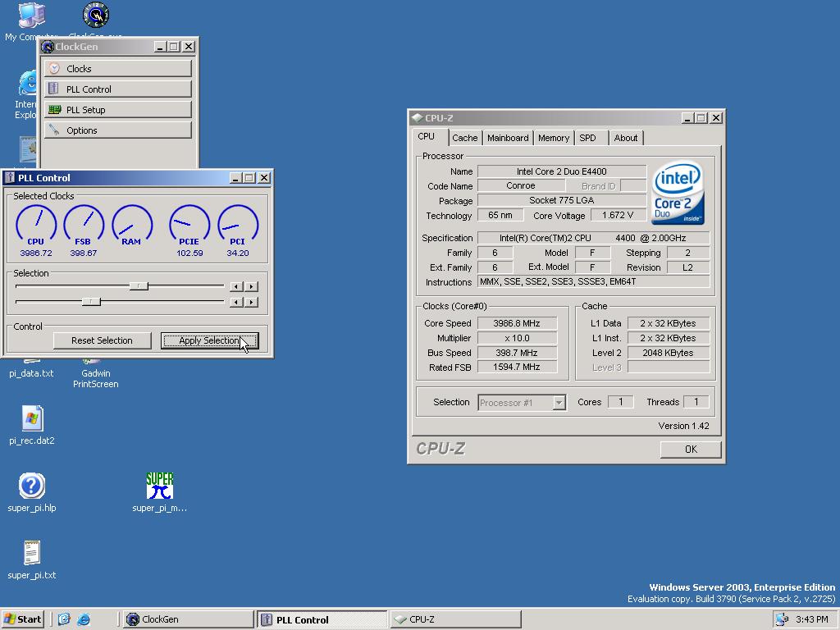Click the Level 2 cache value 2048 KBytes
Screen dimensions: 840x630
[x=668, y=353]
